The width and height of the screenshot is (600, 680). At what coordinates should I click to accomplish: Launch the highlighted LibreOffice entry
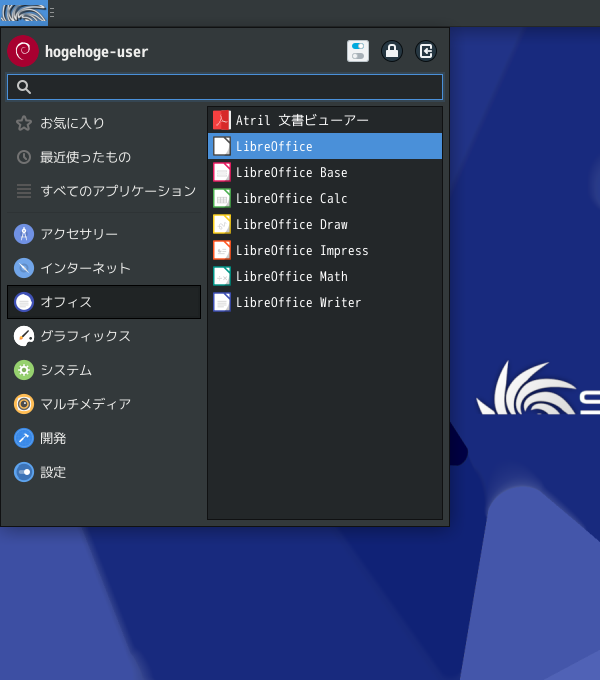pyautogui.click(x=325, y=146)
